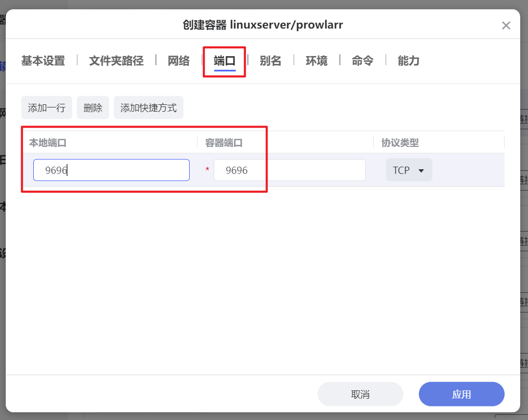
Task: Click the 本地端口 column header
Action: pos(48,143)
